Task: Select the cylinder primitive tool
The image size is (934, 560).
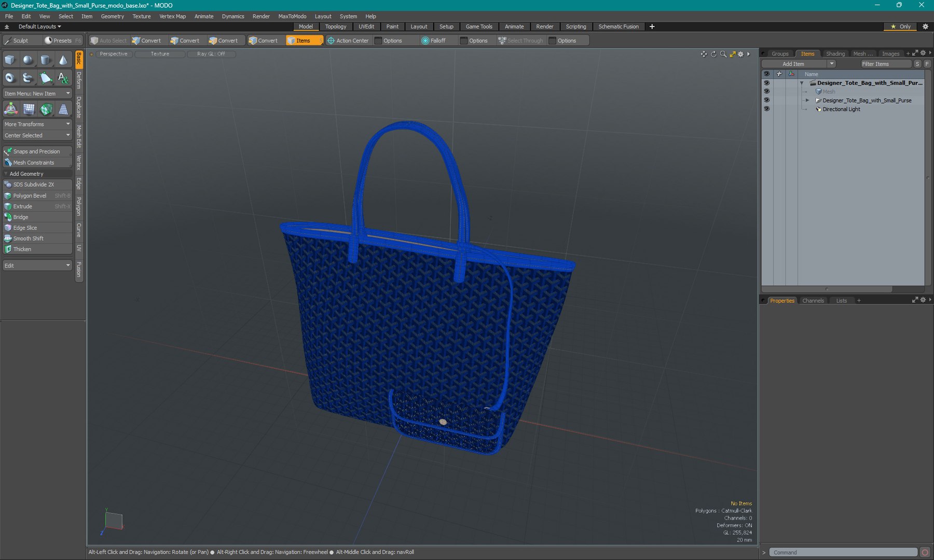Action: click(46, 60)
